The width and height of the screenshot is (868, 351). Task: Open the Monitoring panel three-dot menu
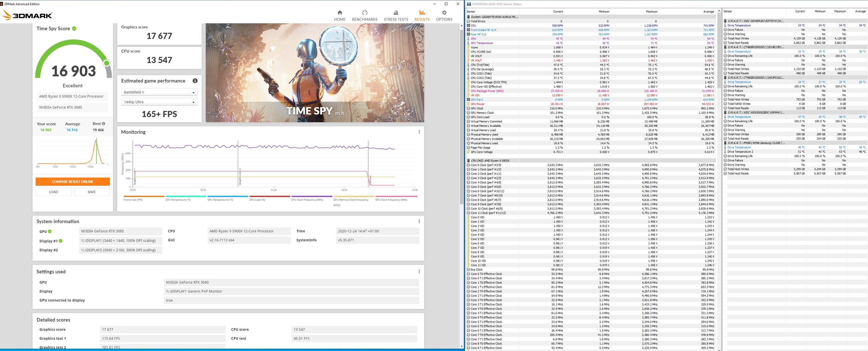(x=419, y=132)
